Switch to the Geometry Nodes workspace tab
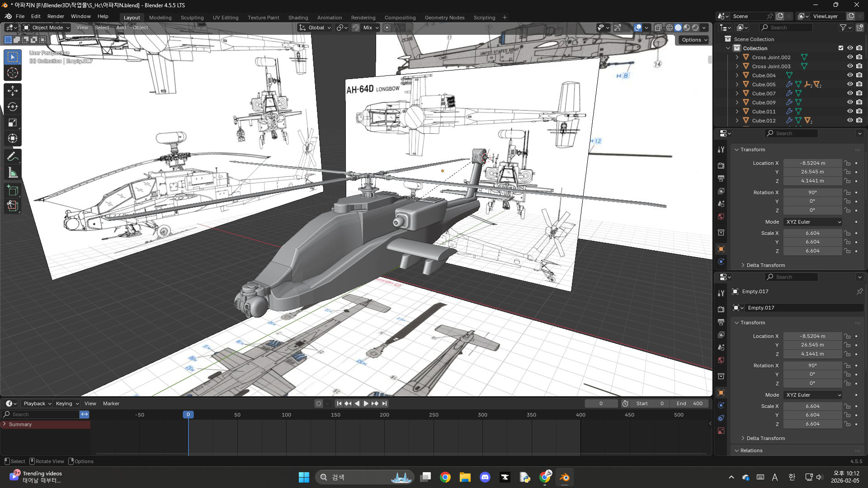The image size is (868, 488). pyautogui.click(x=444, y=18)
